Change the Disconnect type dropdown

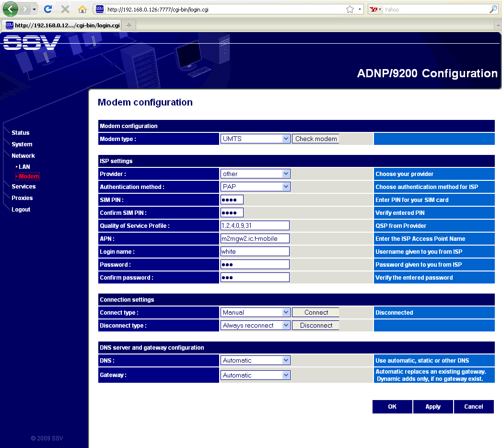[x=256, y=325]
